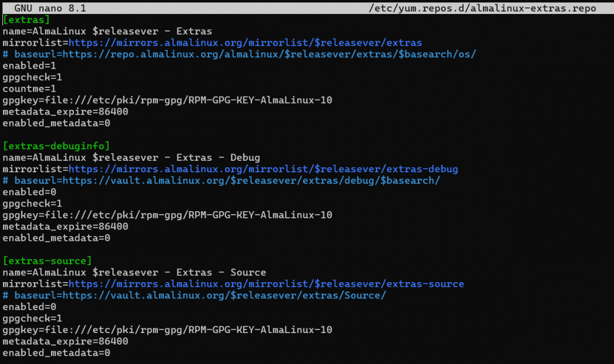Click the commented baseurl ending in extras/Source/

point(194,295)
